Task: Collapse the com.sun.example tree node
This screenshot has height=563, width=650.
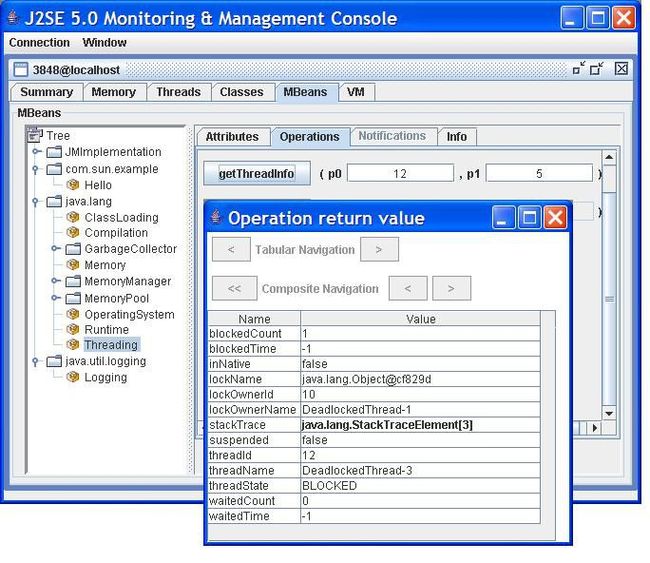Action: [x=35, y=169]
